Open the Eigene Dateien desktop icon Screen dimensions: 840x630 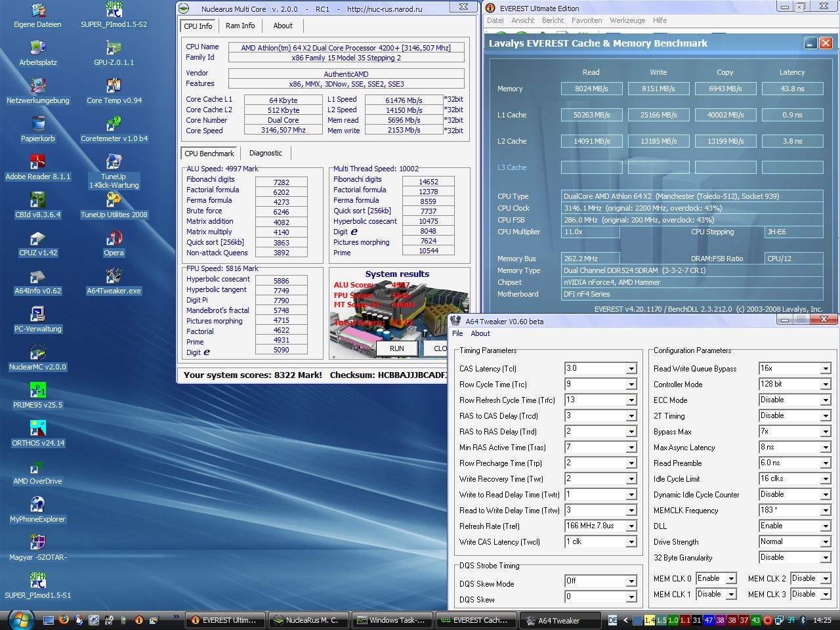click(37, 16)
